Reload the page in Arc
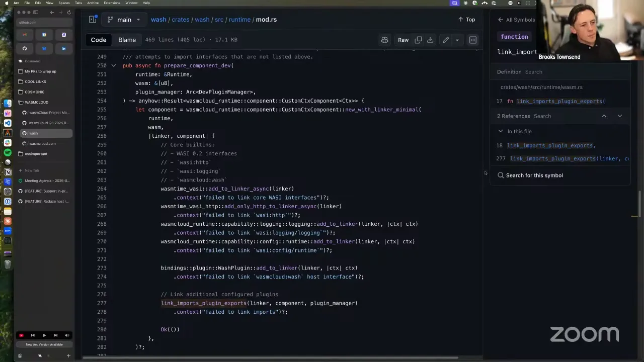Image resolution: width=644 pixels, height=362 pixels. [69, 12]
